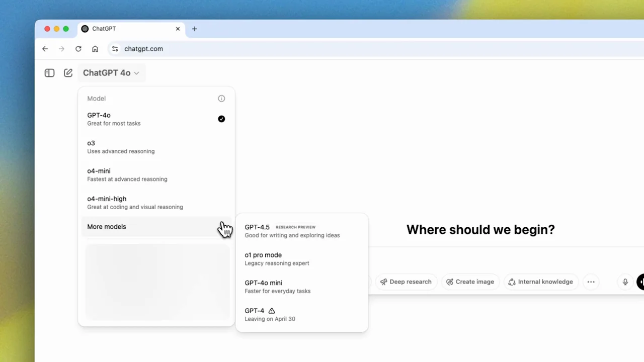Viewport: 644px width, 362px height.
Task: Select the ChatGPT browser tab
Action: tap(131, 29)
